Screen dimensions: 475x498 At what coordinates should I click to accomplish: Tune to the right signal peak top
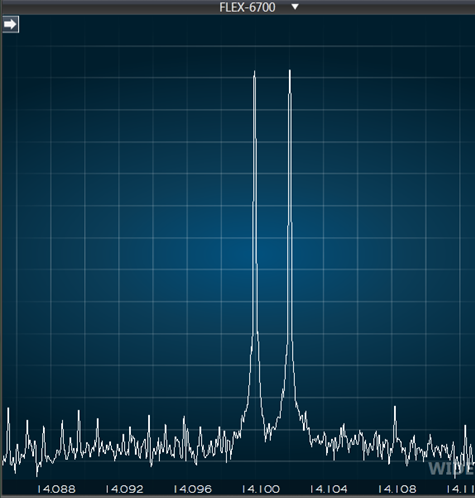point(290,71)
